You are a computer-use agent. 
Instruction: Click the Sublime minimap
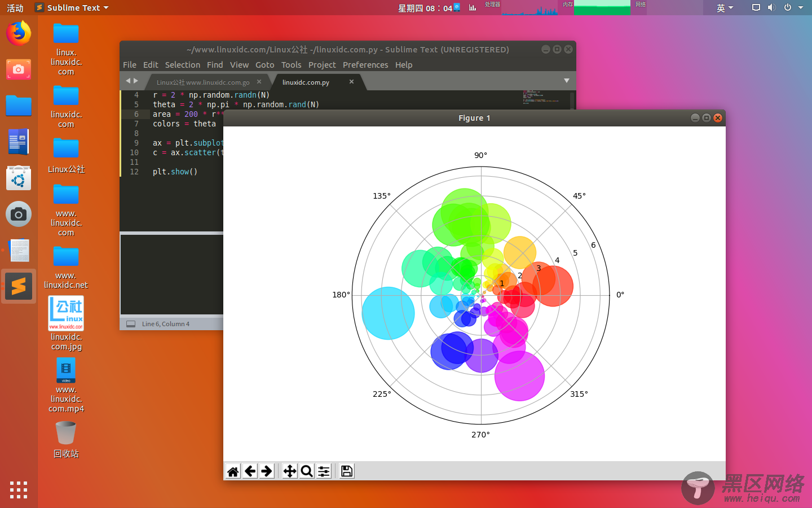(541, 97)
